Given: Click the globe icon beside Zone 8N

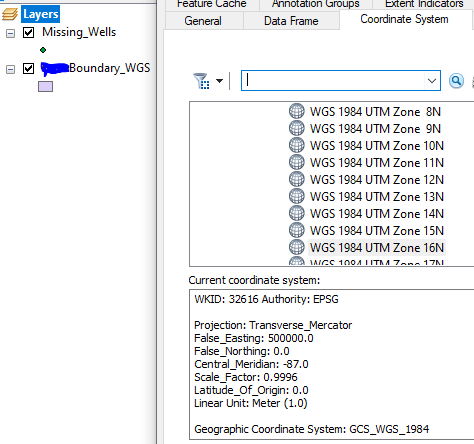Looking at the screenshot, I should (x=297, y=111).
